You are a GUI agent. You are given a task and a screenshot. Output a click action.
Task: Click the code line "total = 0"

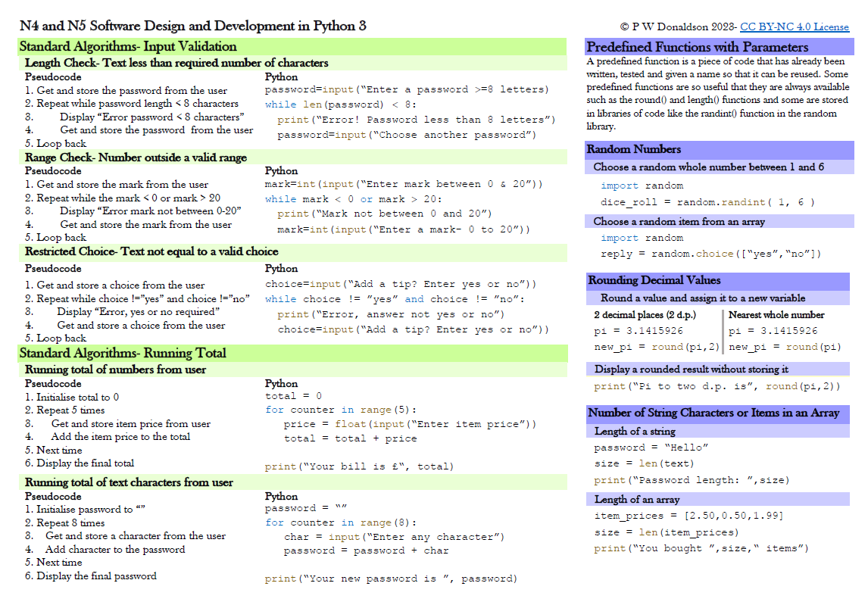(293, 396)
